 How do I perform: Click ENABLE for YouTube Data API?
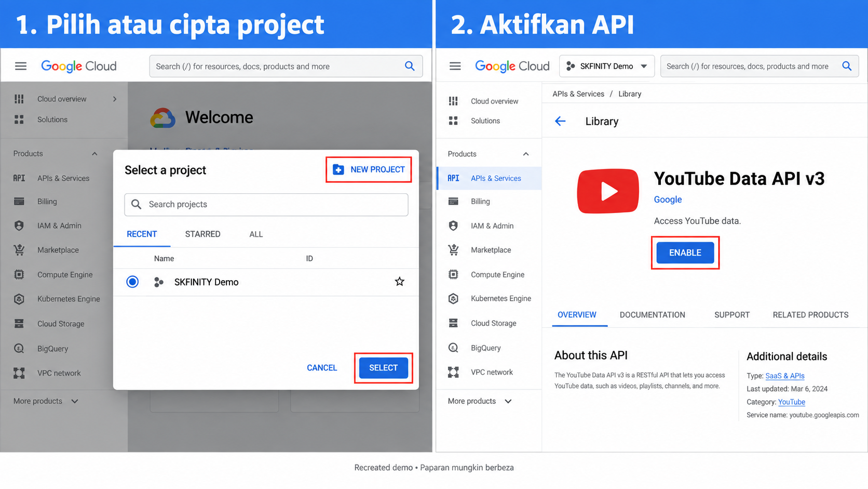685,253
